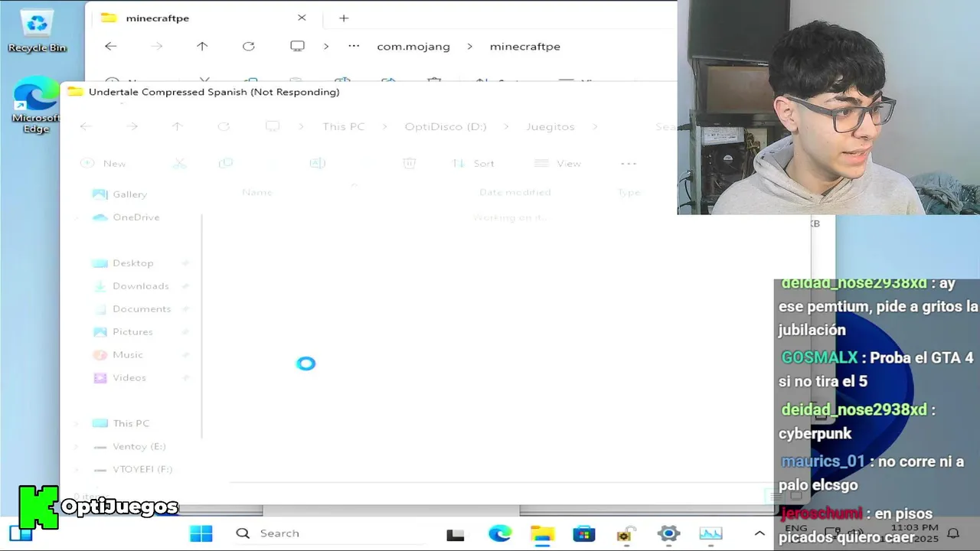
Task: Click the PC icon in minecraftpe address bar
Action: click(x=297, y=46)
